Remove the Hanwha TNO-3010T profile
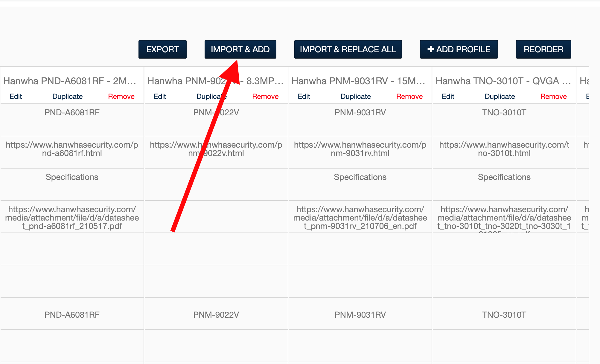Screen dimensions: 600x364 (x=553, y=97)
